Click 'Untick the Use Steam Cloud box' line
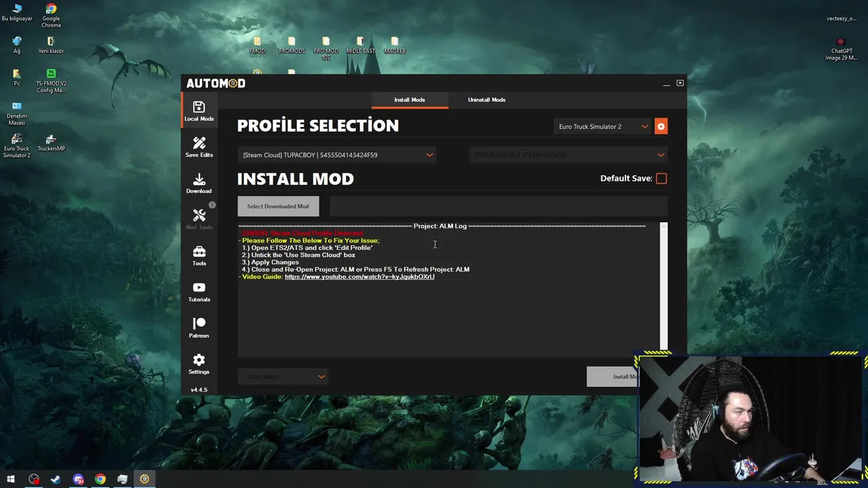 (x=298, y=255)
